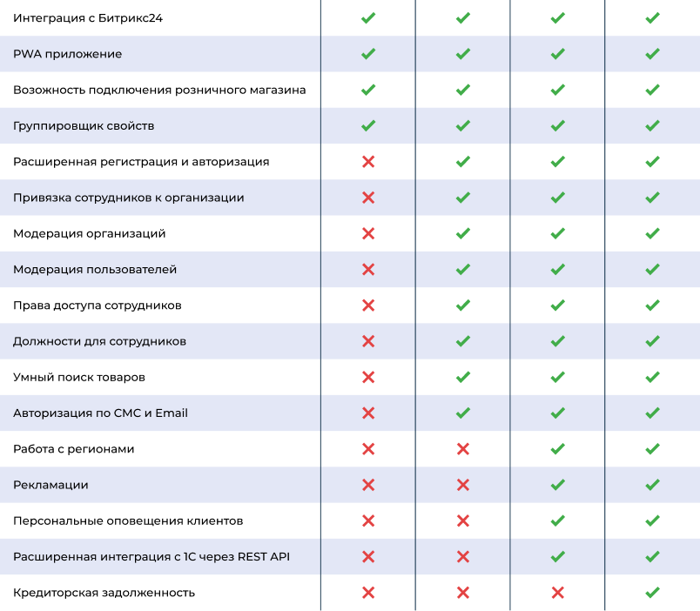Click fourth-column checkmark for Авторизация по СМС и Email
The image size is (700, 611).
point(652,413)
